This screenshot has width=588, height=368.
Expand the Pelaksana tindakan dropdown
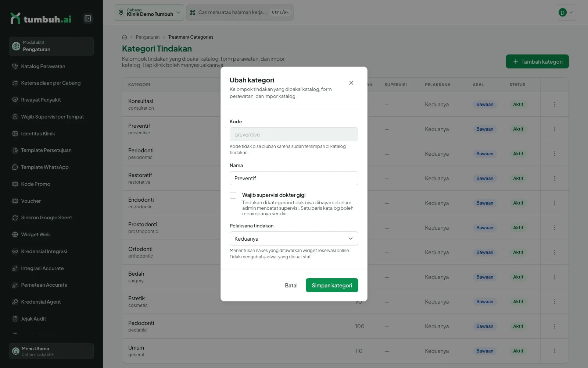coord(294,238)
